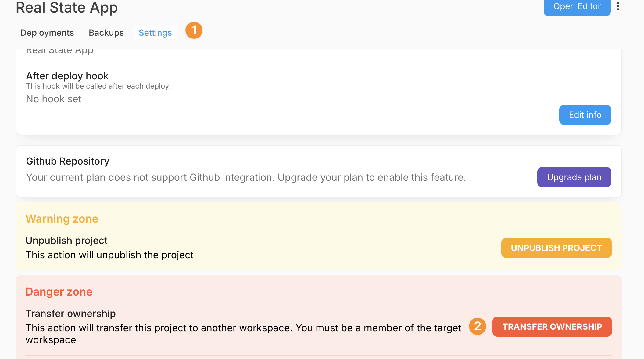Click the Transfer ownership label text
Viewport: 644px width, 359px height.
point(71,314)
